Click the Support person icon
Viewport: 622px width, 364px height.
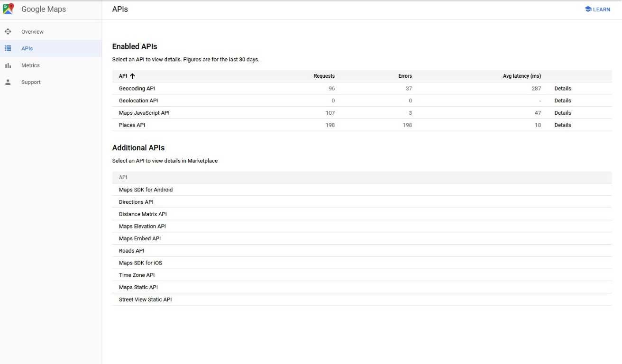point(8,82)
